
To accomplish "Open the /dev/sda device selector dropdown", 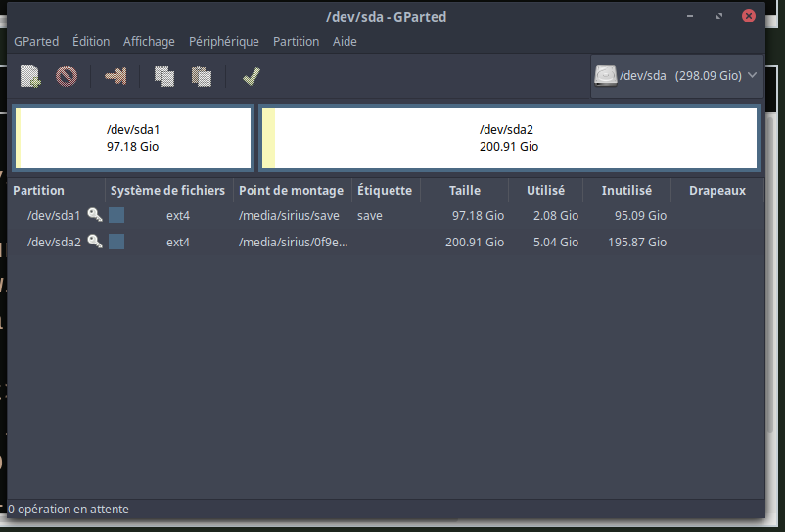I will coord(676,76).
